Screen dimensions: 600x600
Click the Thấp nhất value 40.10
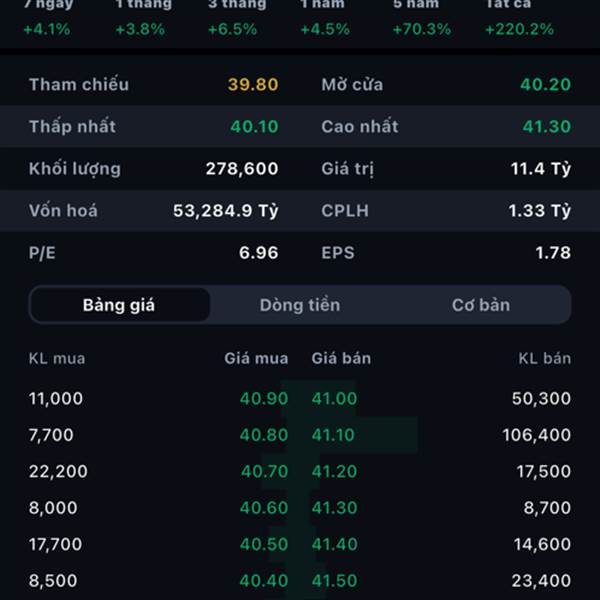[254, 127]
